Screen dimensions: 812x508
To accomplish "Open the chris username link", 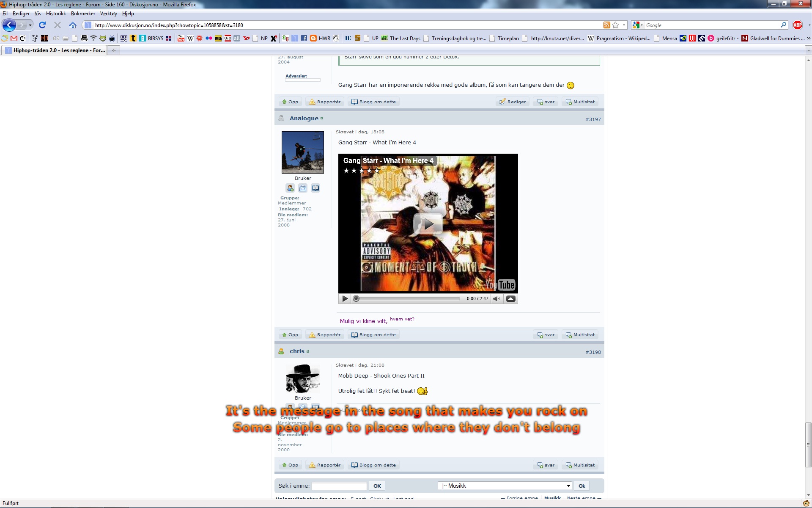I will (297, 351).
